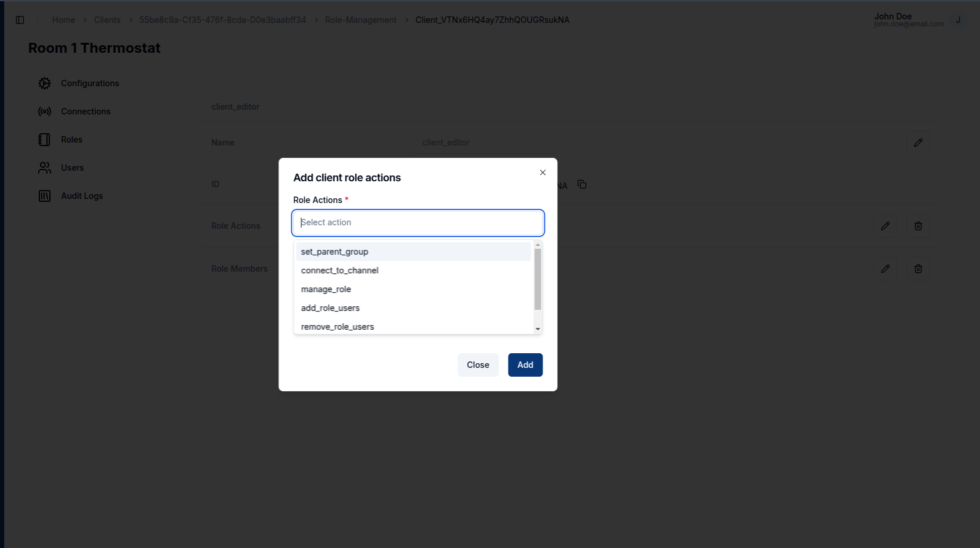Go to Home breadcrumb
The width and height of the screenshot is (980, 548).
pos(63,20)
